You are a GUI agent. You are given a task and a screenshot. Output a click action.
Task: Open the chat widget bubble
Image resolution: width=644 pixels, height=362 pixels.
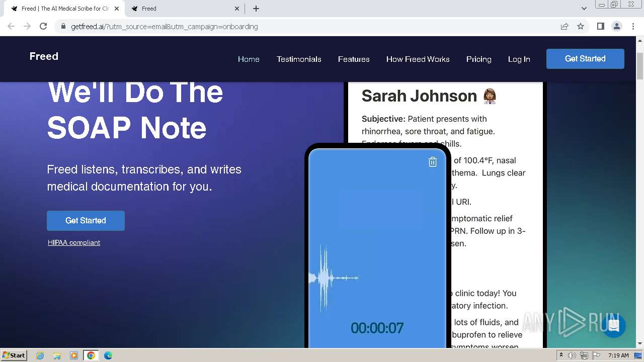tap(613, 325)
